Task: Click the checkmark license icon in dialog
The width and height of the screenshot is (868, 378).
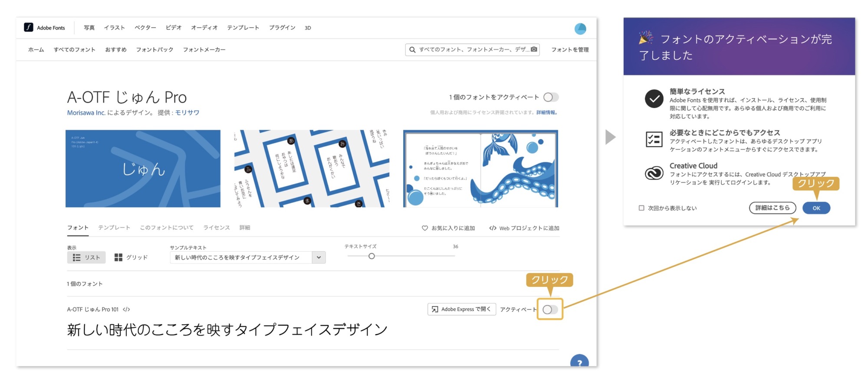Action: (x=654, y=99)
